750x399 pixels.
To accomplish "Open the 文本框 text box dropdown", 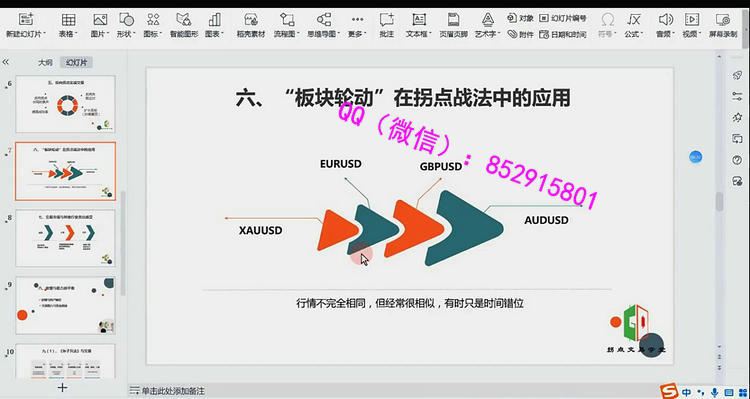I will point(429,34).
